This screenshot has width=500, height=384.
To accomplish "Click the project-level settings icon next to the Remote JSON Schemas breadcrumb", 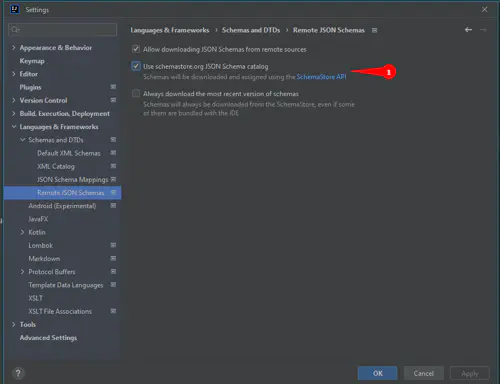I will click(374, 30).
